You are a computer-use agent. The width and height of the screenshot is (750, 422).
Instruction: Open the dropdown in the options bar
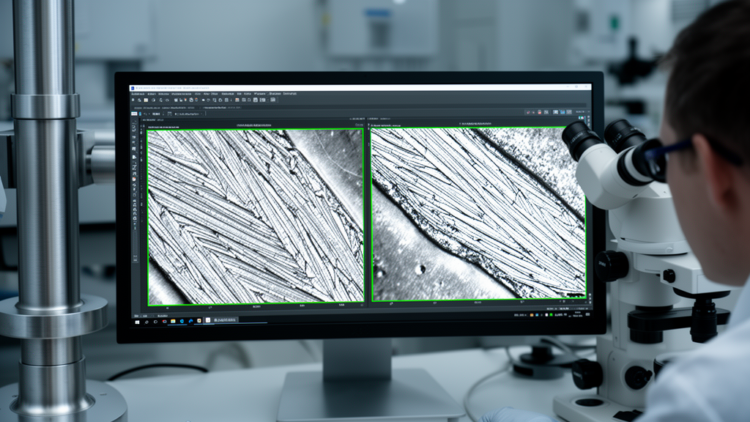click(x=188, y=114)
